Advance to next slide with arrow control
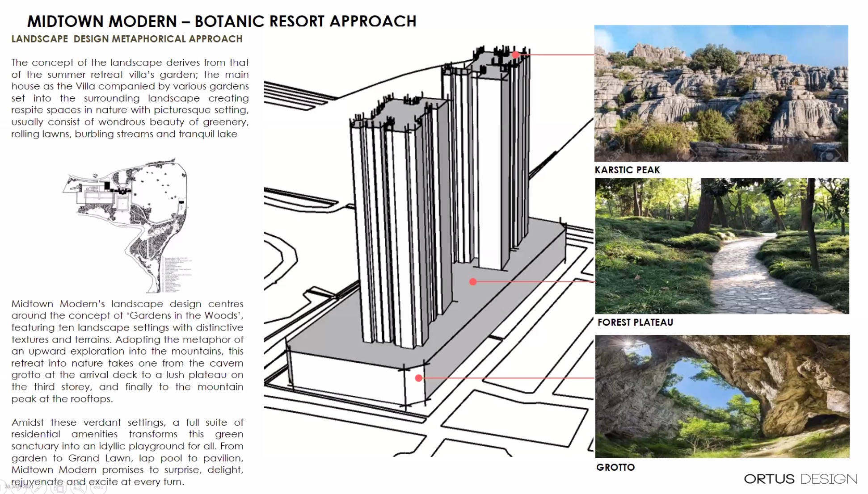This screenshot has height=494, width=868. pyautogui.click(x=19, y=488)
